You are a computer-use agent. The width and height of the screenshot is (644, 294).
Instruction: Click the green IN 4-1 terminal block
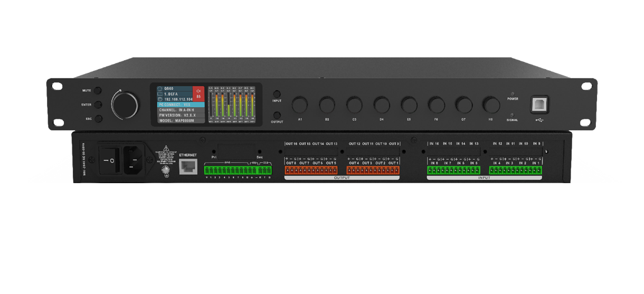click(515, 170)
